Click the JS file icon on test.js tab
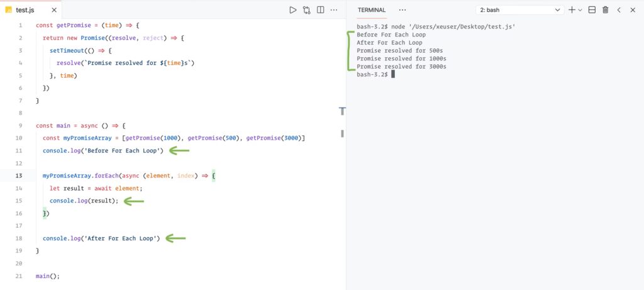Viewport: 644px width, 290px height. (9, 10)
